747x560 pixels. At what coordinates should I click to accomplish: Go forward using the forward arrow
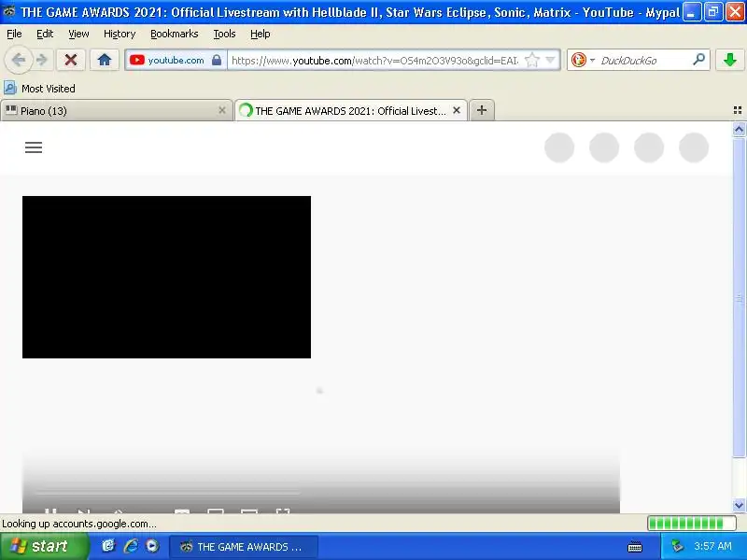pyautogui.click(x=42, y=60)
